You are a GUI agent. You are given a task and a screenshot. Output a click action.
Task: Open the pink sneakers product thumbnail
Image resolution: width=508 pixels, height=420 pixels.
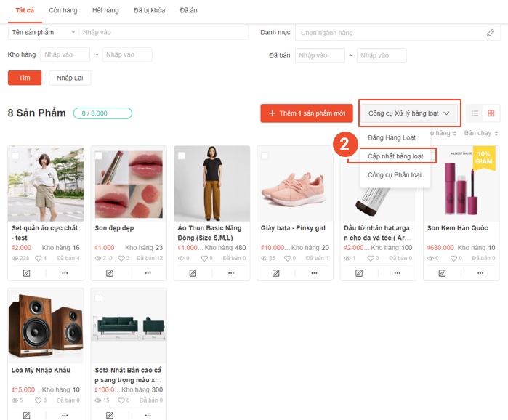tap(295, 183)
